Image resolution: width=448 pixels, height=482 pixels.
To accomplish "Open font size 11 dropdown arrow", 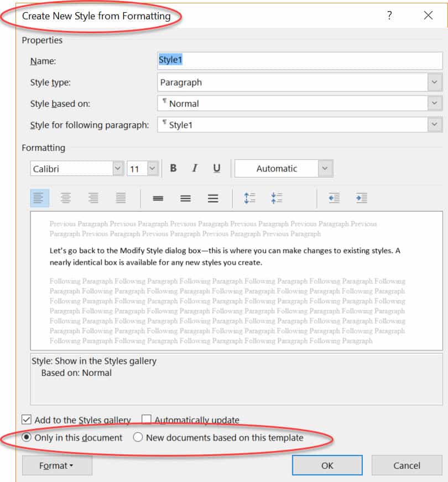I will [153, 169].
